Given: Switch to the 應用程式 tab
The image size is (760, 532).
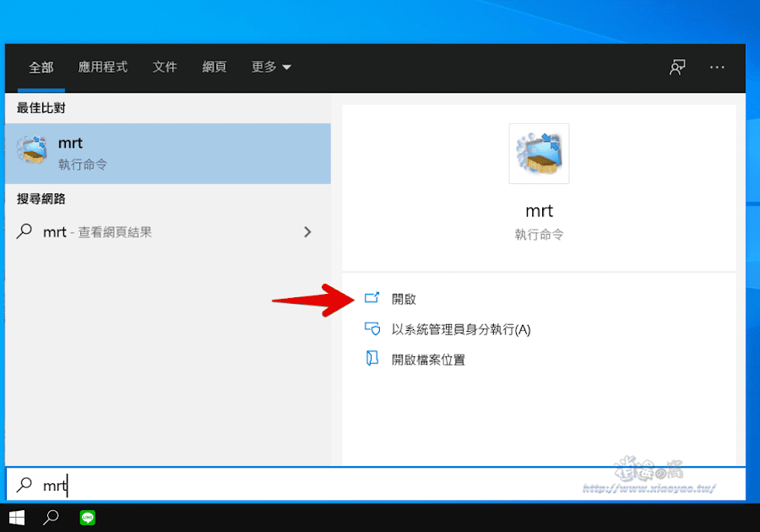Looking at the screenshot, I should point(103,68).
